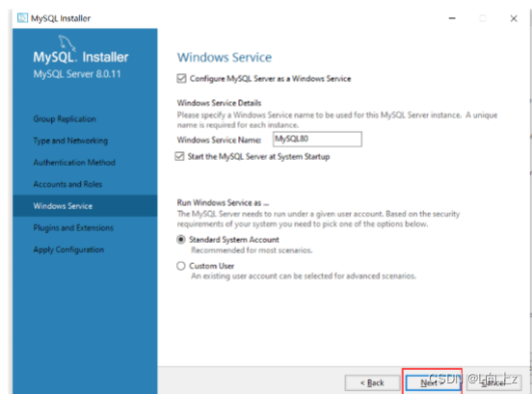This screenshot has height=394, width=532.
Task: Click the Cancel button
Action: pos(493,382)
